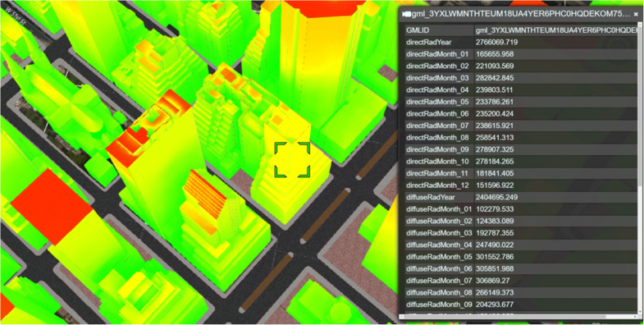The width and height of the screenshot is (644, 325).
Task: Select the large red flat rooftop building
Action: (x=52, y=207)
